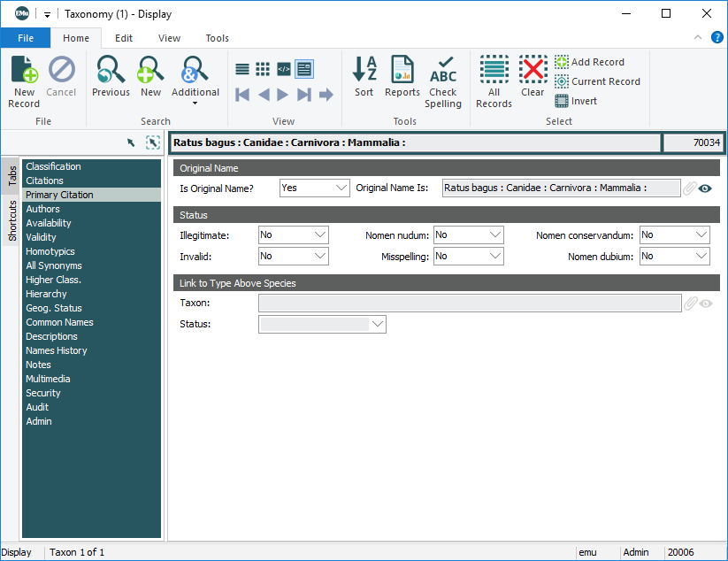This screenshot has width=728, height=561.
Task: Expand the Link to Type Status dropdown
Action: [378, 325]
